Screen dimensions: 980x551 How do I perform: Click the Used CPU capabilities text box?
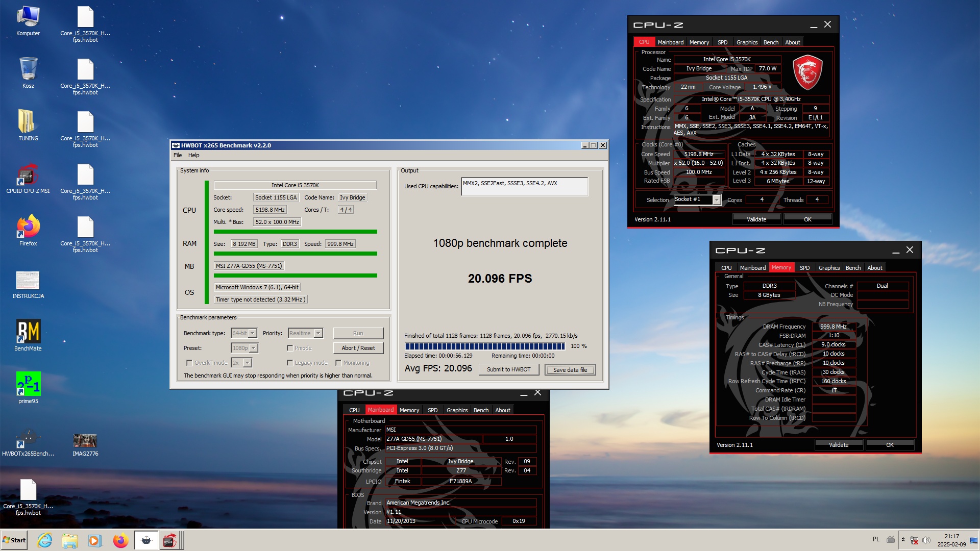point(524,187)
